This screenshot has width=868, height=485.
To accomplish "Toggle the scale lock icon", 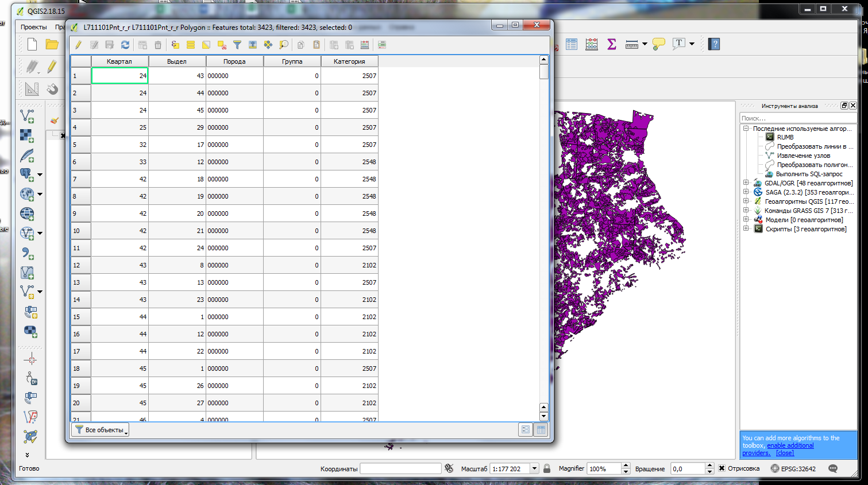I will 547,468.
